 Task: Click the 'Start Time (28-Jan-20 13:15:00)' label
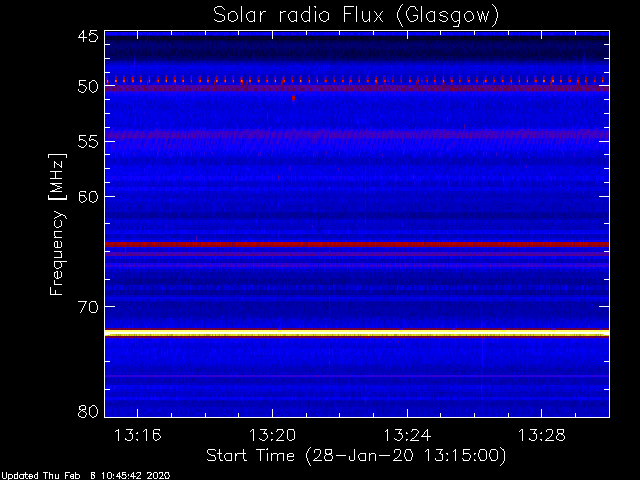356,455
